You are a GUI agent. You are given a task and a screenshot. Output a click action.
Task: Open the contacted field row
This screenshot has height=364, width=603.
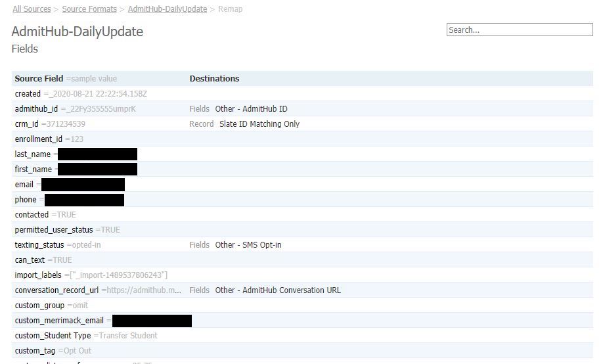tap(302, 215)
